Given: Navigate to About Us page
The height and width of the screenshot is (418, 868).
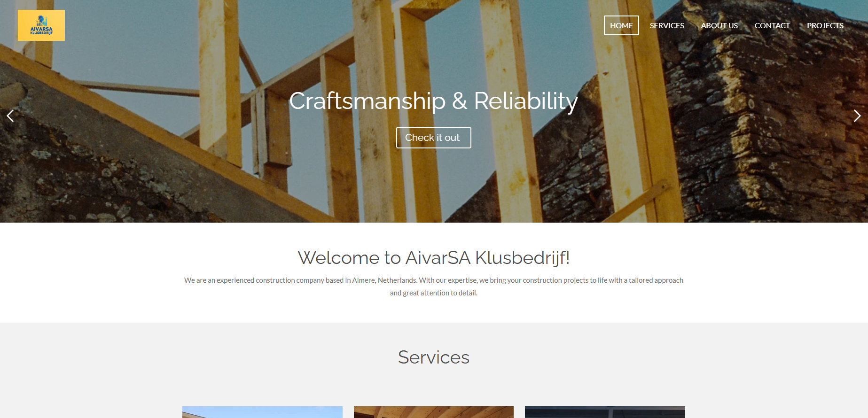Looking at the screenshot, I should 719,25.
